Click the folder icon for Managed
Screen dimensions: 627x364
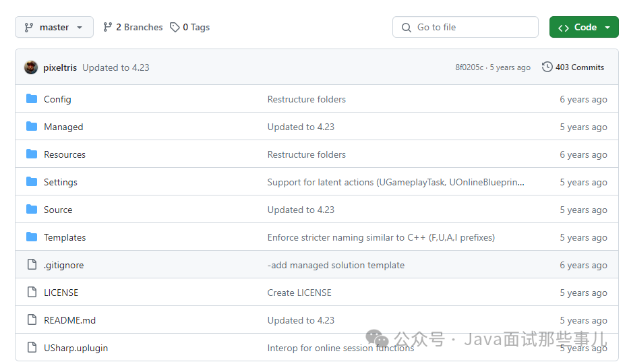coord(32,127)
